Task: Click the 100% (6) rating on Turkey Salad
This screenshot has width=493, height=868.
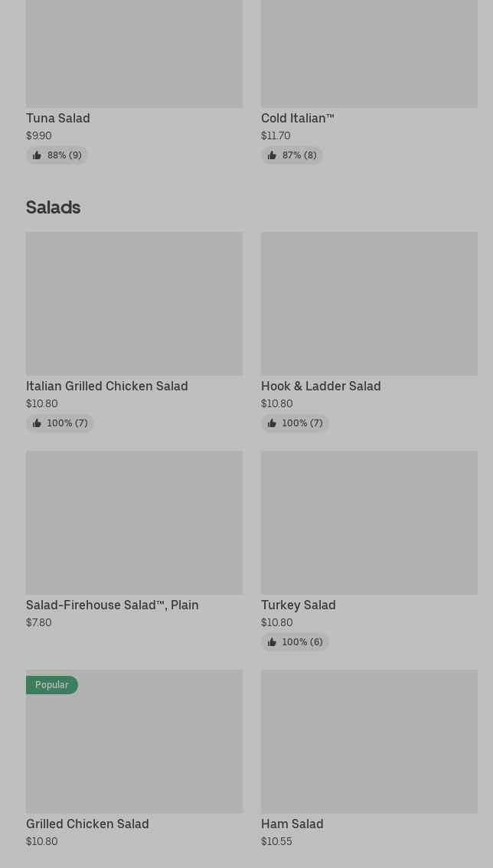Action: coord(302,642)
